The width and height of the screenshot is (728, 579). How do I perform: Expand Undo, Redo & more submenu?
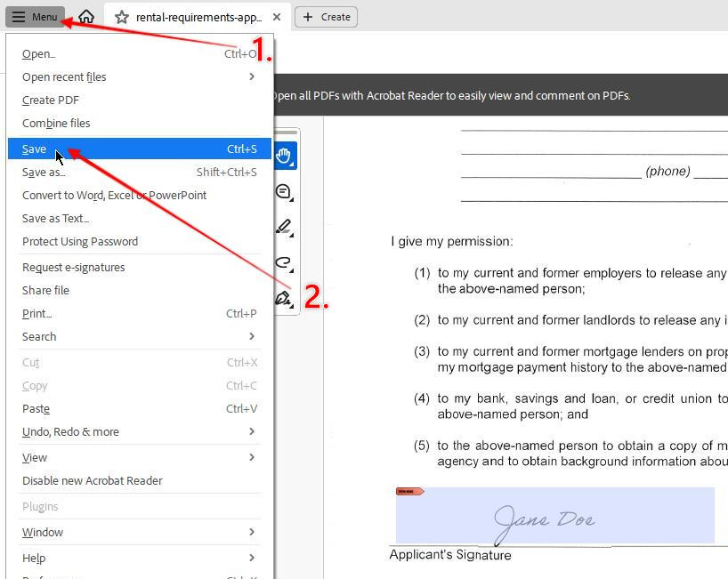140,432
